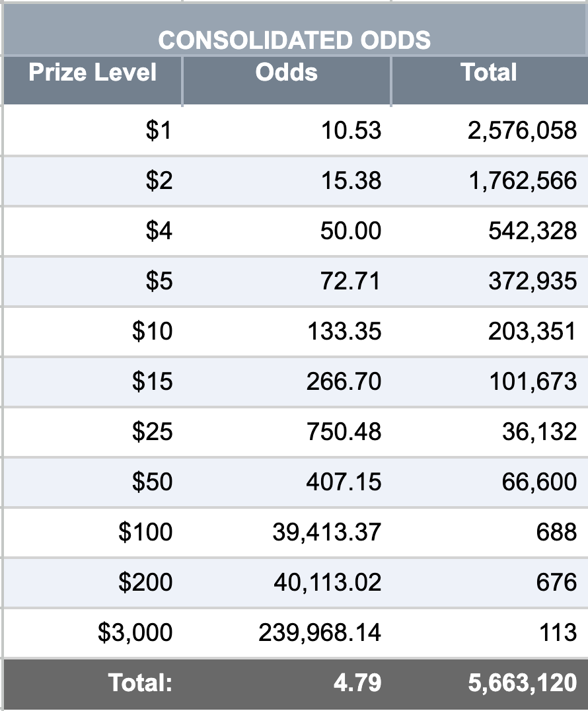Click the $3,000 prize level cell
This screenshot has height=711, width=588.
(92, 634)
